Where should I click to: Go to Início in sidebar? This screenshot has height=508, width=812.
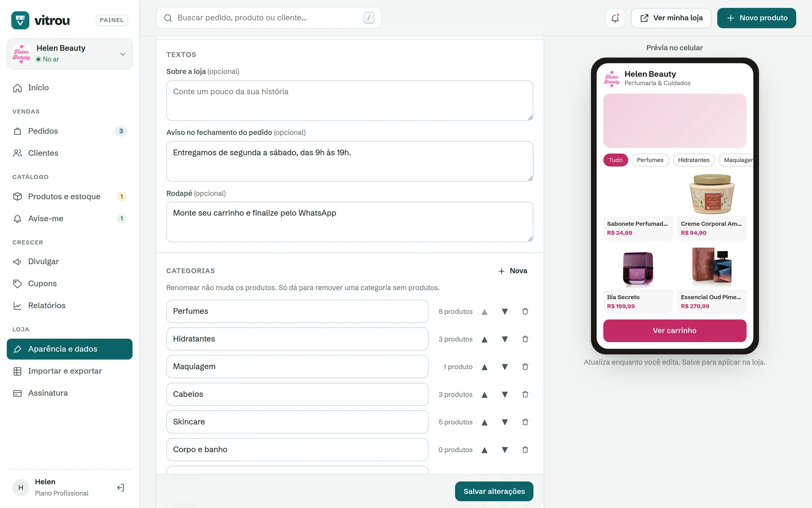tap(69, 88)
